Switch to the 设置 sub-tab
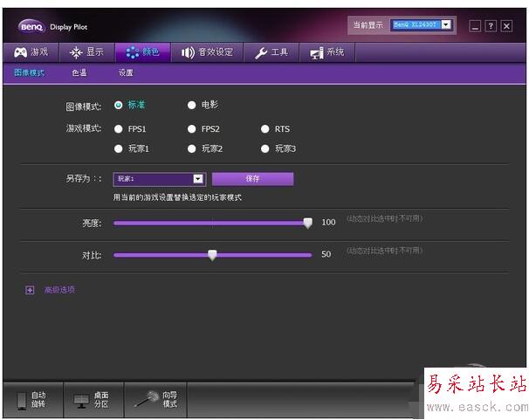The width and height of the screenshot is (529, 420). (x=126, y=73)
